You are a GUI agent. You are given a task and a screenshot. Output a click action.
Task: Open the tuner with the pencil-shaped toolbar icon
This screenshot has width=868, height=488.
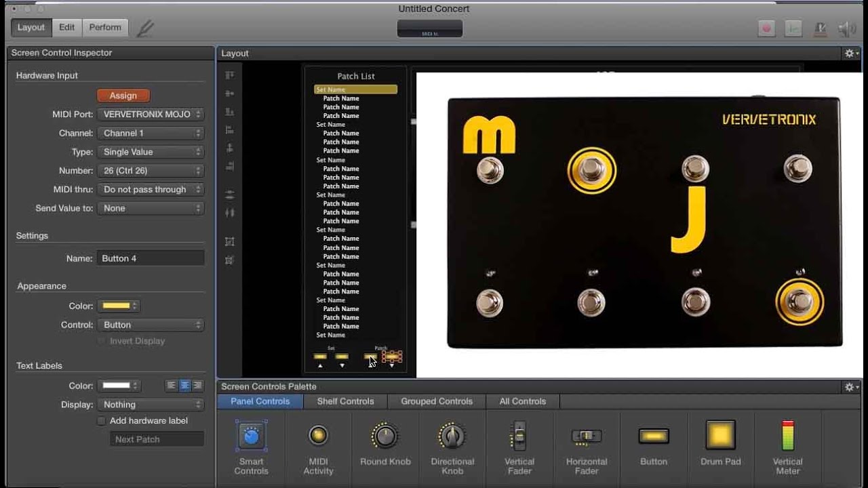145,28
